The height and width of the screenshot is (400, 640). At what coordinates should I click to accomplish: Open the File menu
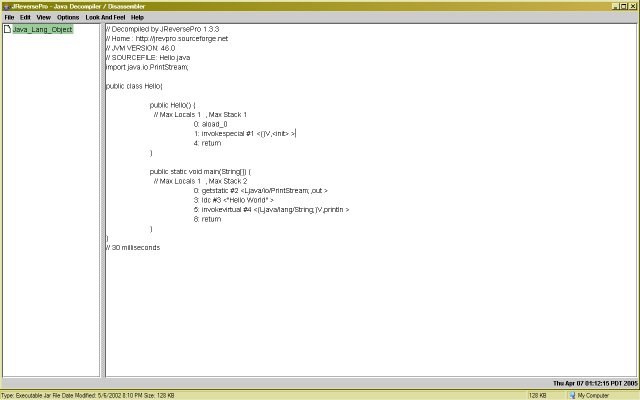click(x=9, y=17)
